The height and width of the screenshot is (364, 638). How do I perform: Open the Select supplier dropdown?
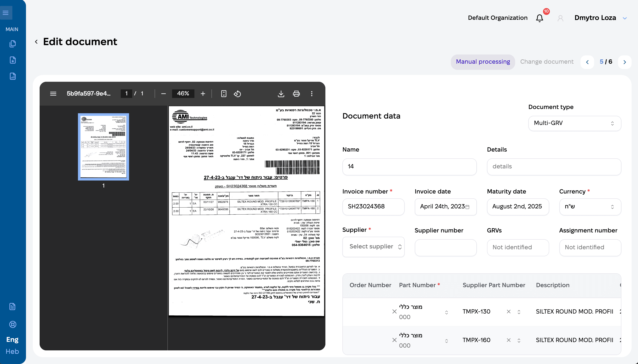373,247
